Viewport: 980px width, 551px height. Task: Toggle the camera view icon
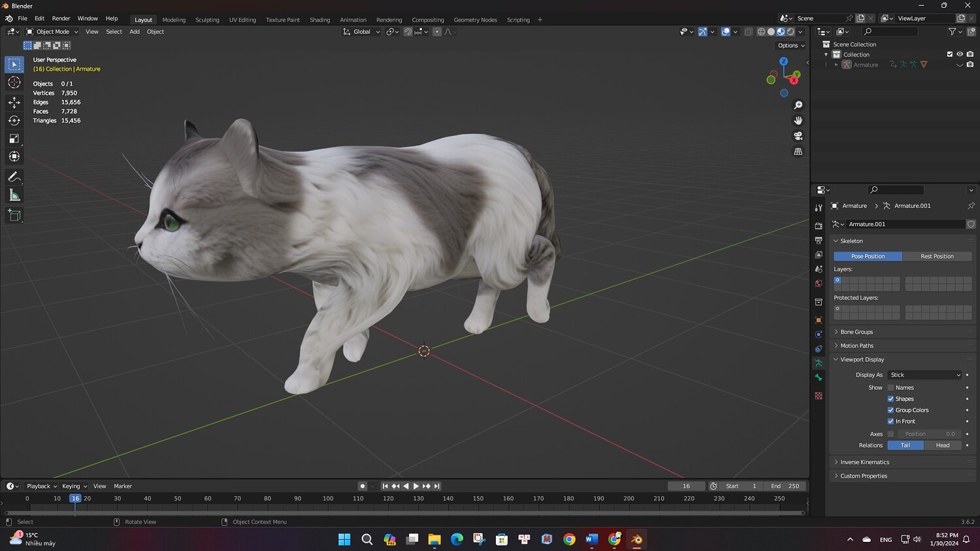coord(798,136)
